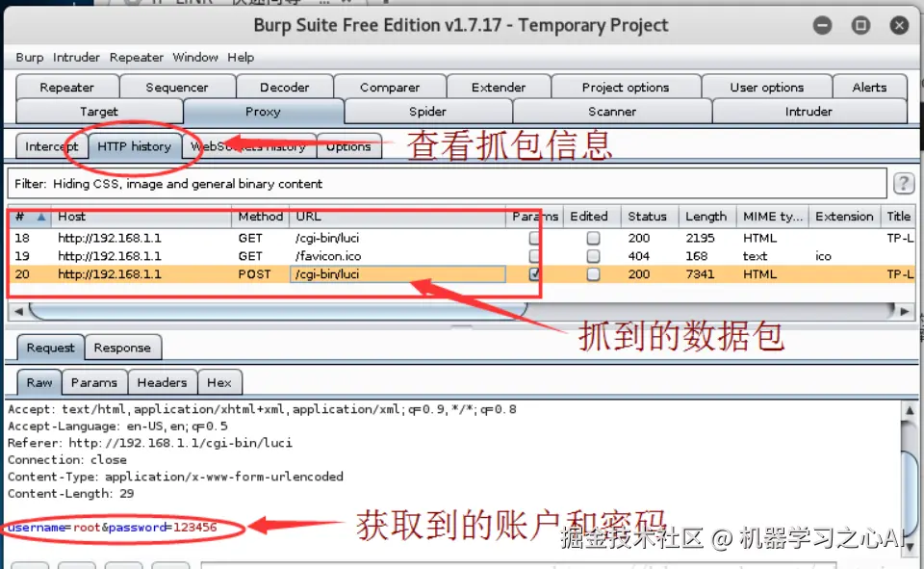This screenshot has height=569, width=924.
Task: Sort history by Host column header
Action: (141, 217)
